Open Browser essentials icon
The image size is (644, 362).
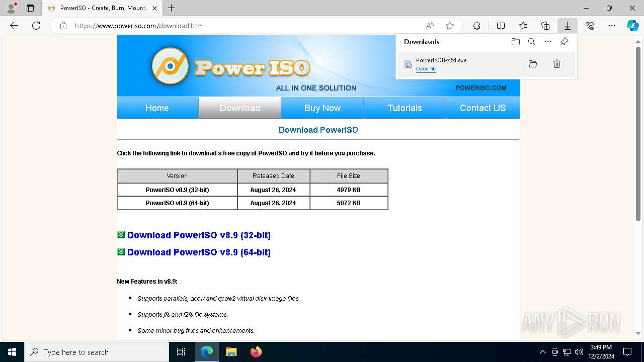(x=590, y=26)
